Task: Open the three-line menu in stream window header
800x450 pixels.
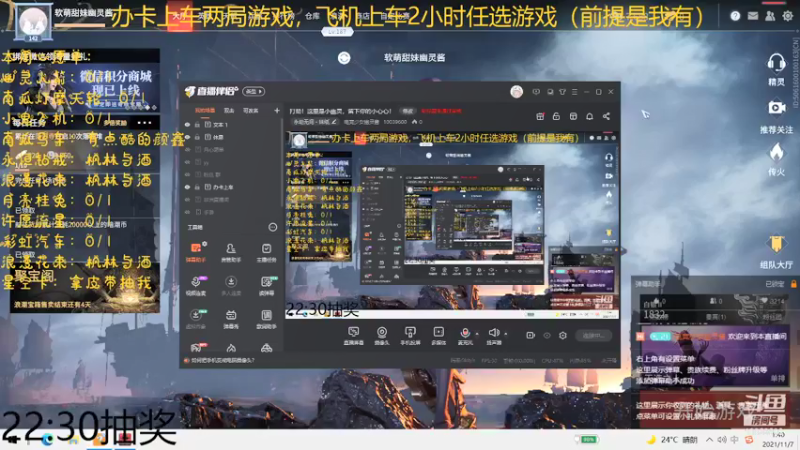Action: 574,92
